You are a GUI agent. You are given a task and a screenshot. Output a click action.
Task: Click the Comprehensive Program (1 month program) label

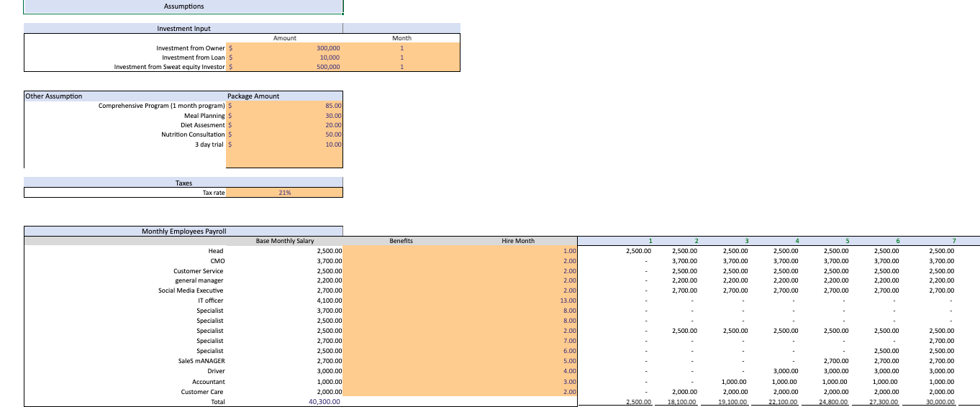click(x=161, y=106)
